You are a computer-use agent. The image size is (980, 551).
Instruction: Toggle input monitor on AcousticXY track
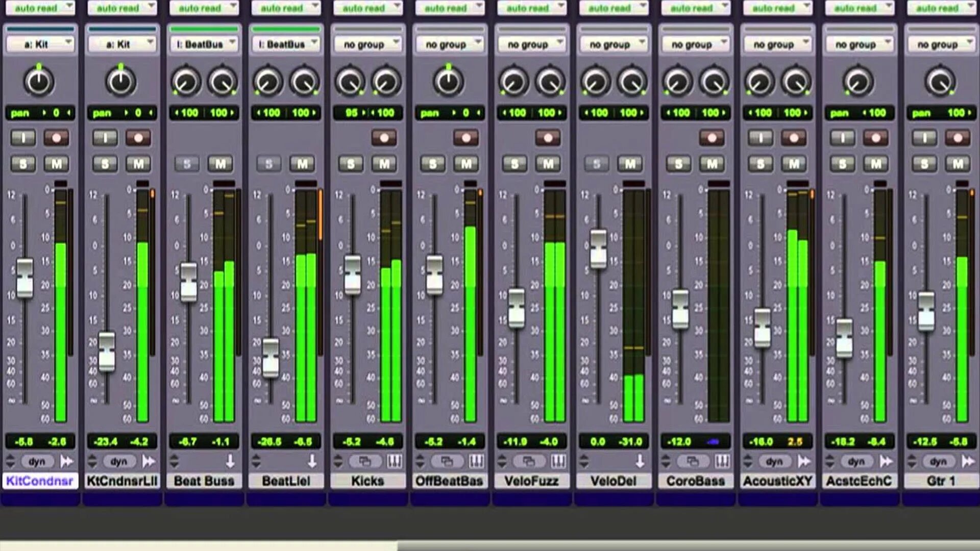pyautogui.click(x=761, y=138)
